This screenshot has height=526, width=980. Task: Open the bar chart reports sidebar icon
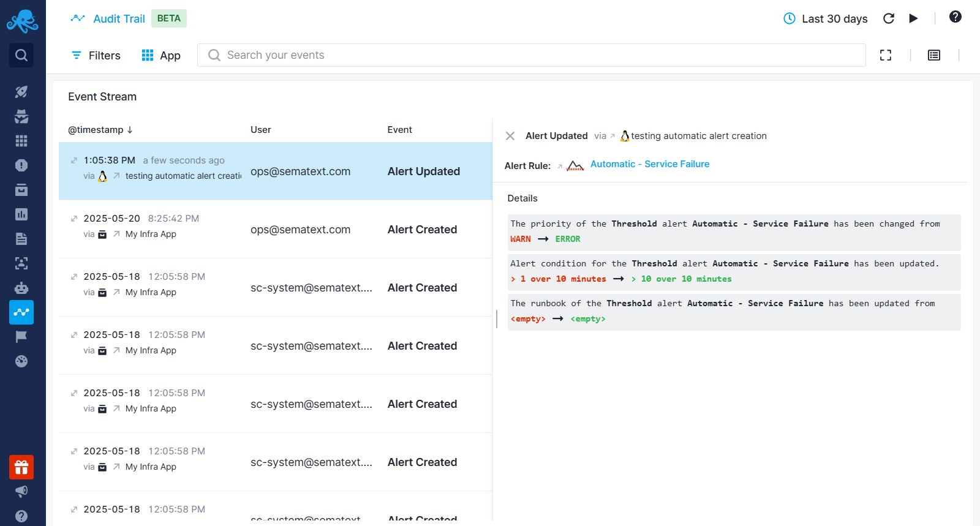coord(21,214)
